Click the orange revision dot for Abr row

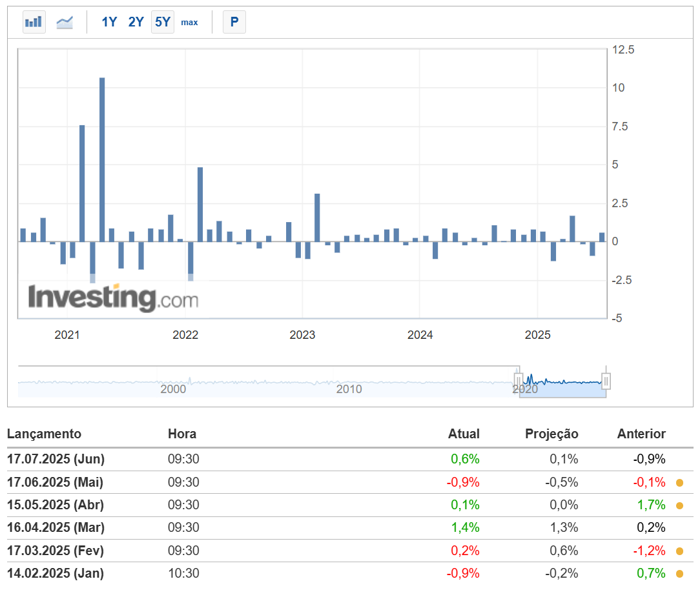coord(679,505)
